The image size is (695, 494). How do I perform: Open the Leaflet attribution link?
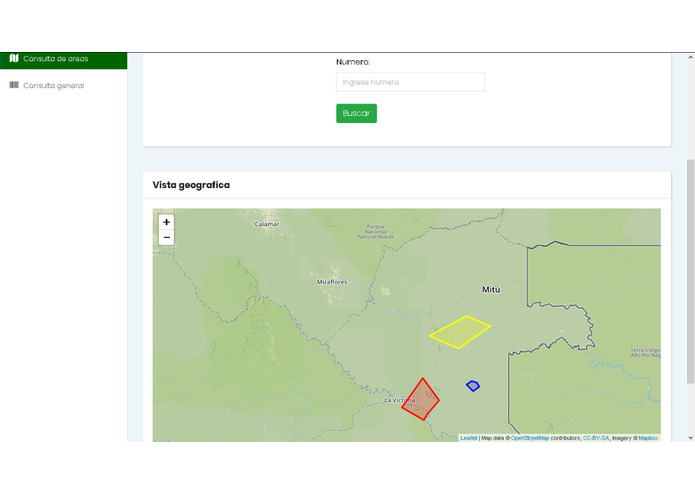469,438
